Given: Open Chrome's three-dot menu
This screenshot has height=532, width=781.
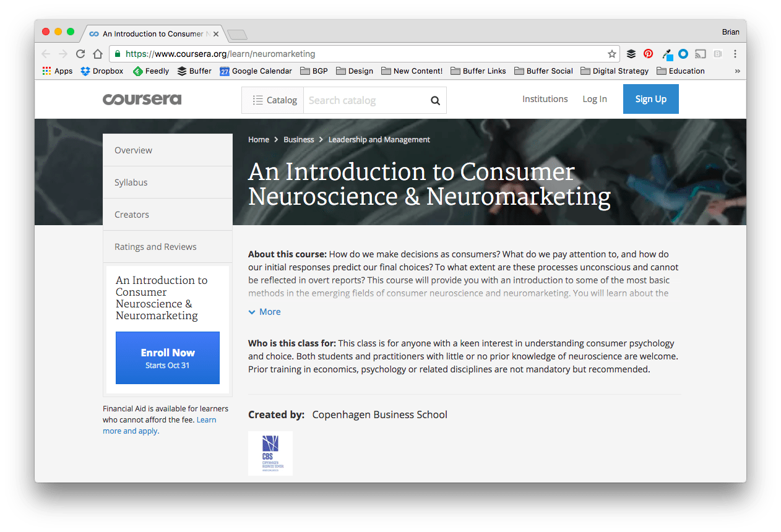Looking at the screenshot, I should coord(735,54).
